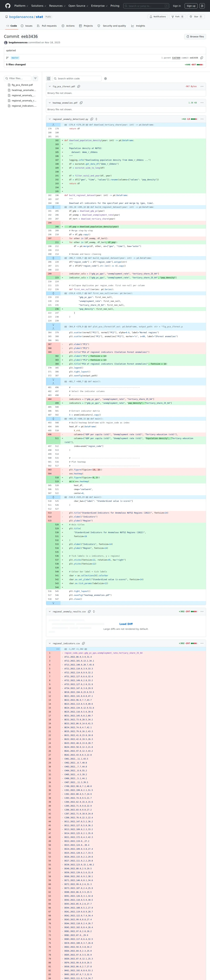Switch to the Issues tab
The width and height of the screenshot is (210, 980).
27,26
